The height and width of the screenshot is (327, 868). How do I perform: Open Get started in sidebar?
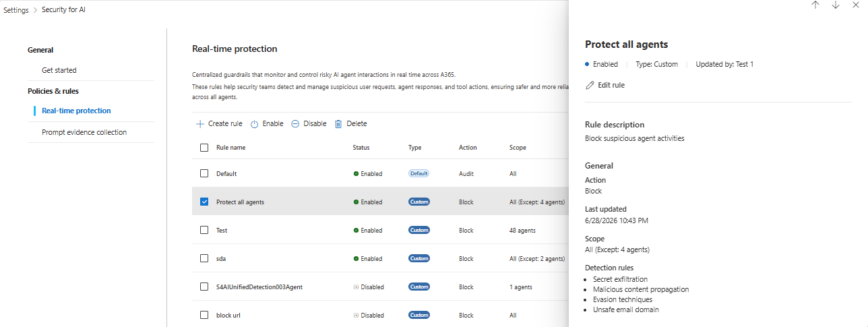point(59,70)
